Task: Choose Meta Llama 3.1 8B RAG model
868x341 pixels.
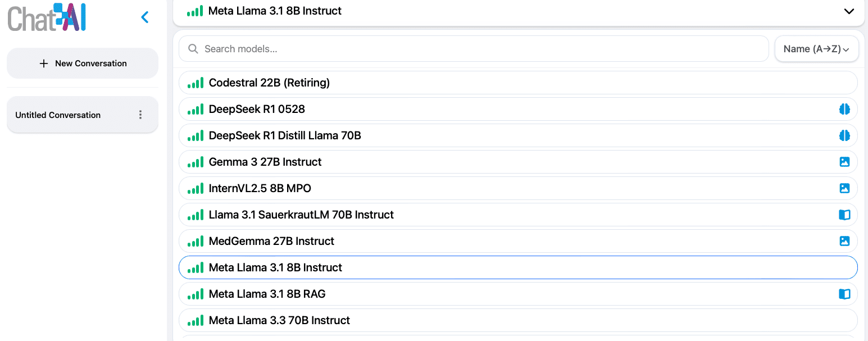Action: [x=518, y=294]
